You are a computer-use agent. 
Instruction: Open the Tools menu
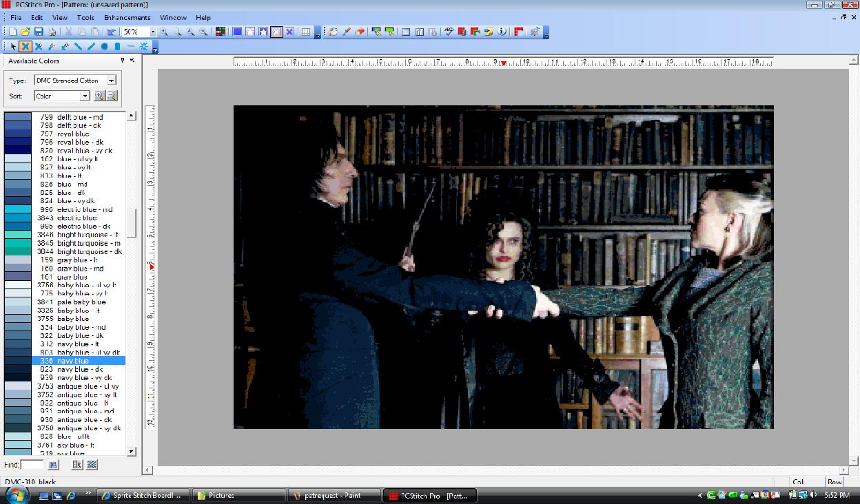coord(85,17)
